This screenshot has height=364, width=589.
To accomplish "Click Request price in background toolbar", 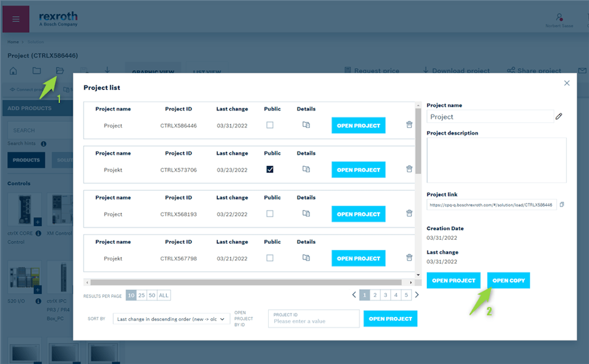I will (372, 71).
